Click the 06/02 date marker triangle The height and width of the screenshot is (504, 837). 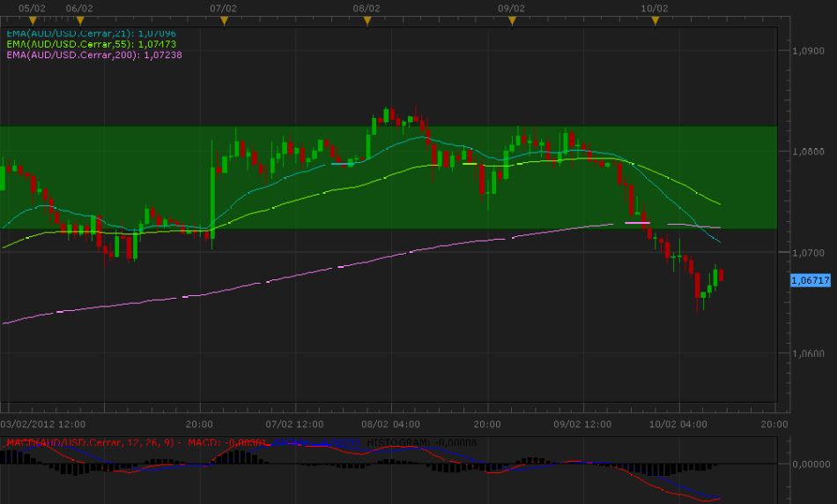[80, 19]
